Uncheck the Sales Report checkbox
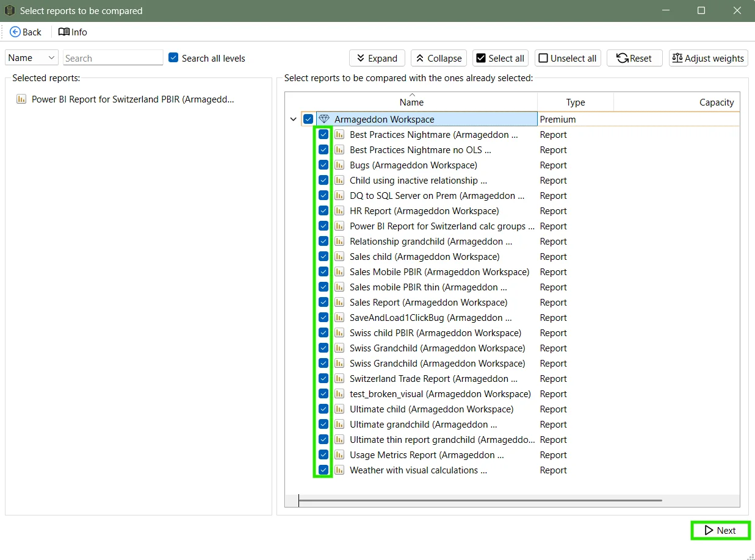This screenshot has height=560, width=755. coord(323,303)
